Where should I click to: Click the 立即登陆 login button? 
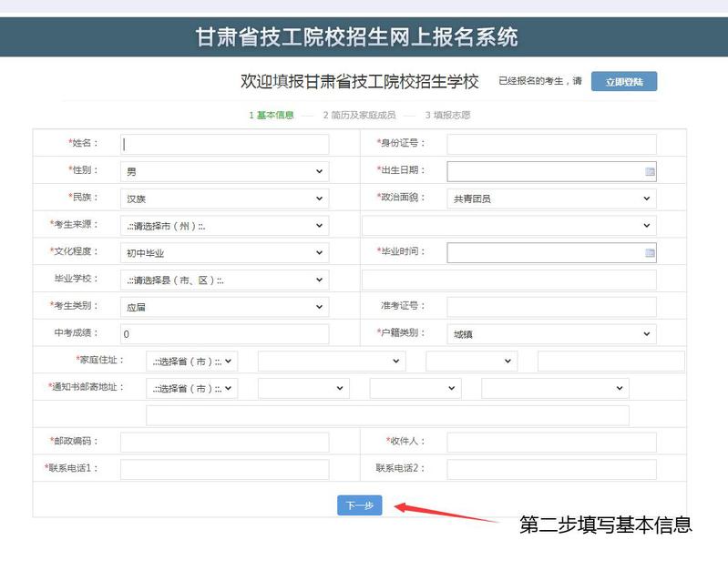623,82
